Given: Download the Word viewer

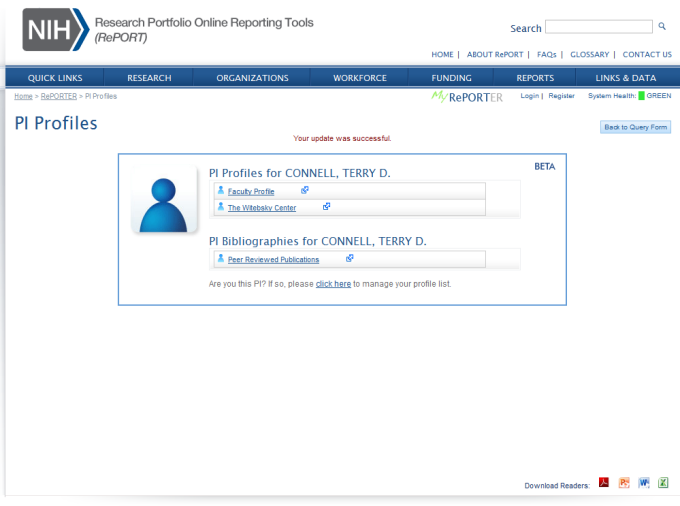Looking at the screenshot, I should [644, 483].
